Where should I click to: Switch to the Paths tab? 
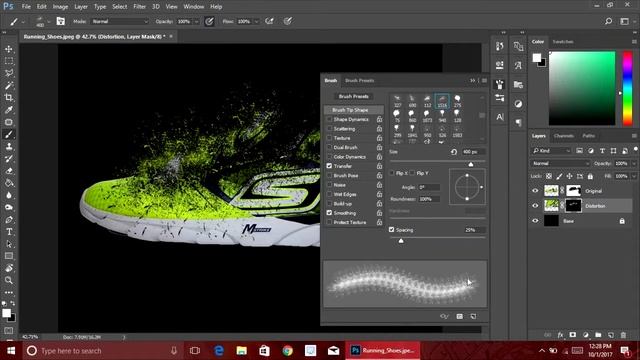(588, 136)
